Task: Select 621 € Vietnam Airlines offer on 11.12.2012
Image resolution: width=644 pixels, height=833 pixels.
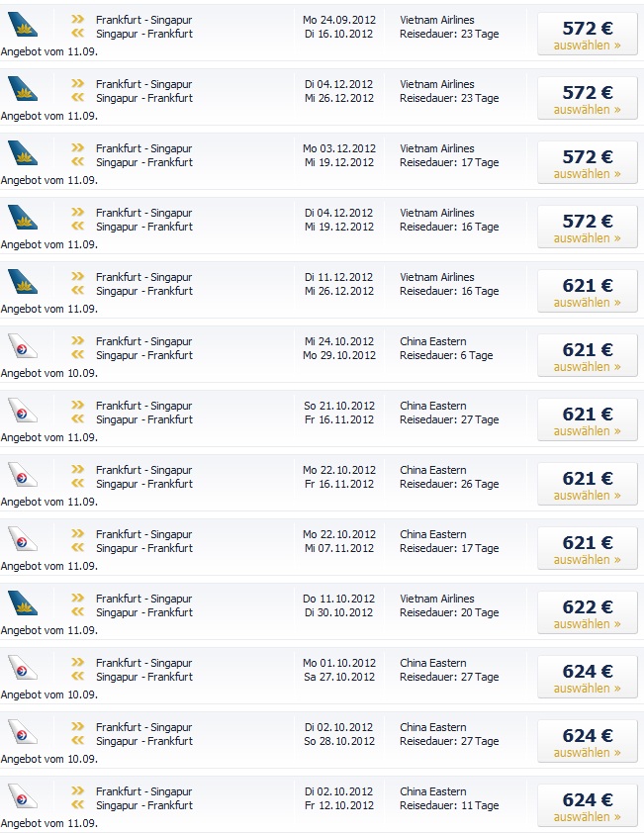Action: (x=588, y=291)
